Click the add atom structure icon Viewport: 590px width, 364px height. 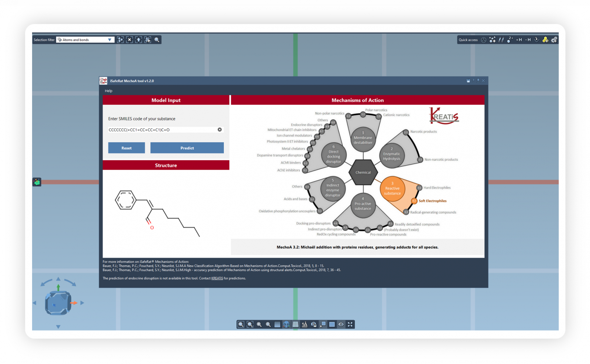[x=492, y=40]
